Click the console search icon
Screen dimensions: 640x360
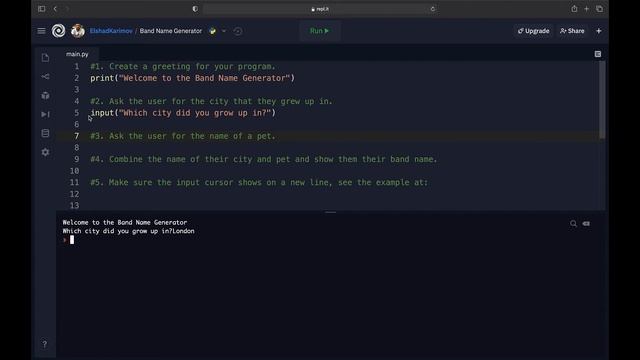[x=573, y=224]
